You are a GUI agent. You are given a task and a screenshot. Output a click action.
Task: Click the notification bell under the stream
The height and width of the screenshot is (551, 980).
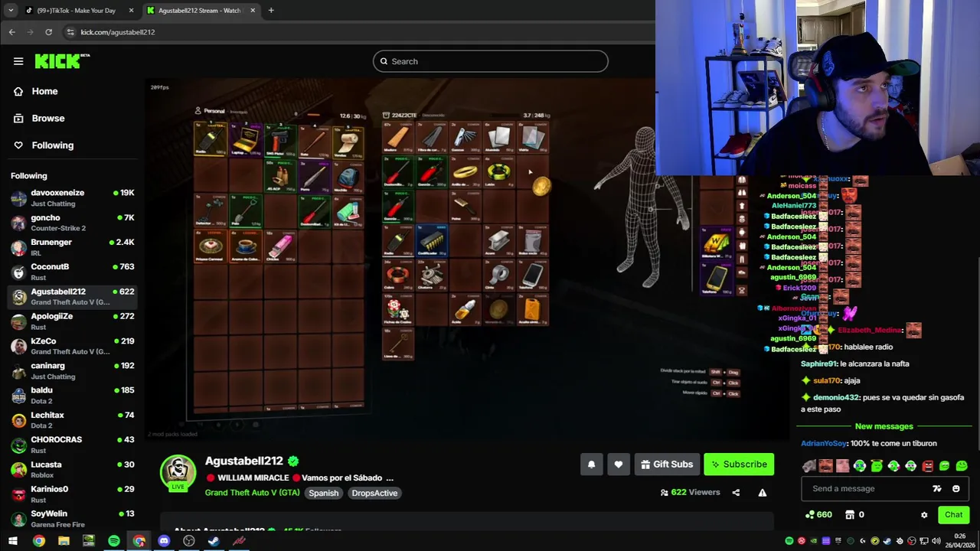tap(591, 465)
